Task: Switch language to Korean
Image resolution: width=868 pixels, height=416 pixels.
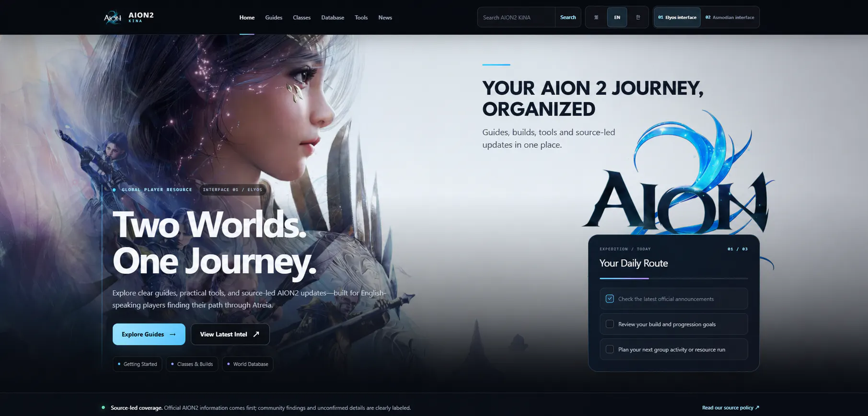Action: click(x=638, y=17)
